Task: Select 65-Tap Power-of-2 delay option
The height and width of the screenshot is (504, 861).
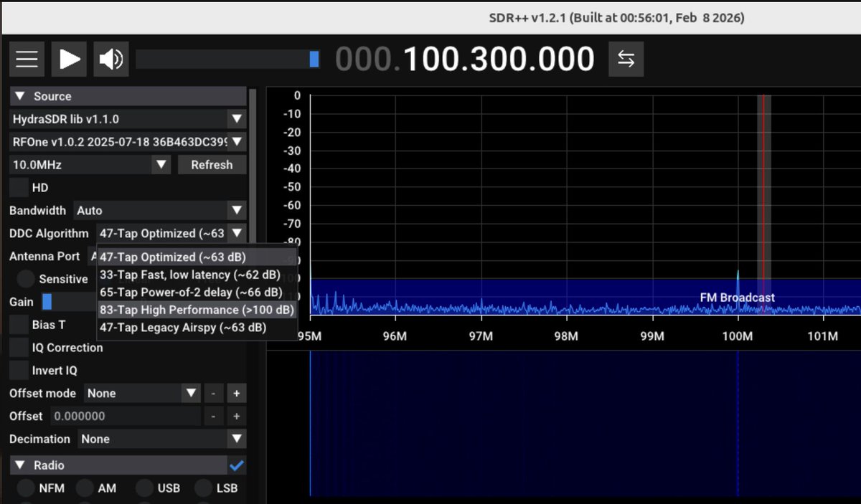Action: pos(197,293)
